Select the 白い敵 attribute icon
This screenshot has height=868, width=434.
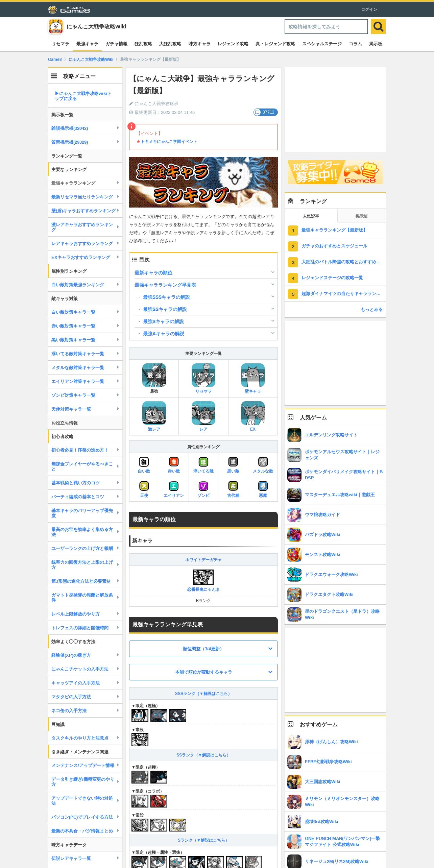point(144,462)
